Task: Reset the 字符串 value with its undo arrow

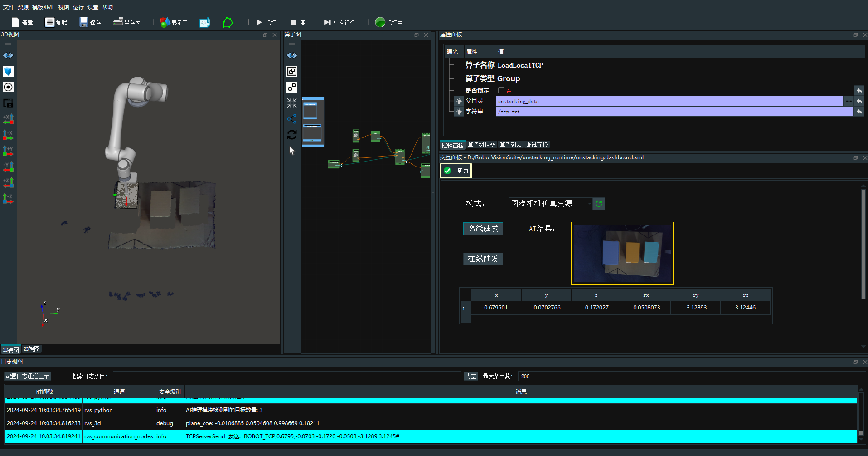Action: [859, 112]
